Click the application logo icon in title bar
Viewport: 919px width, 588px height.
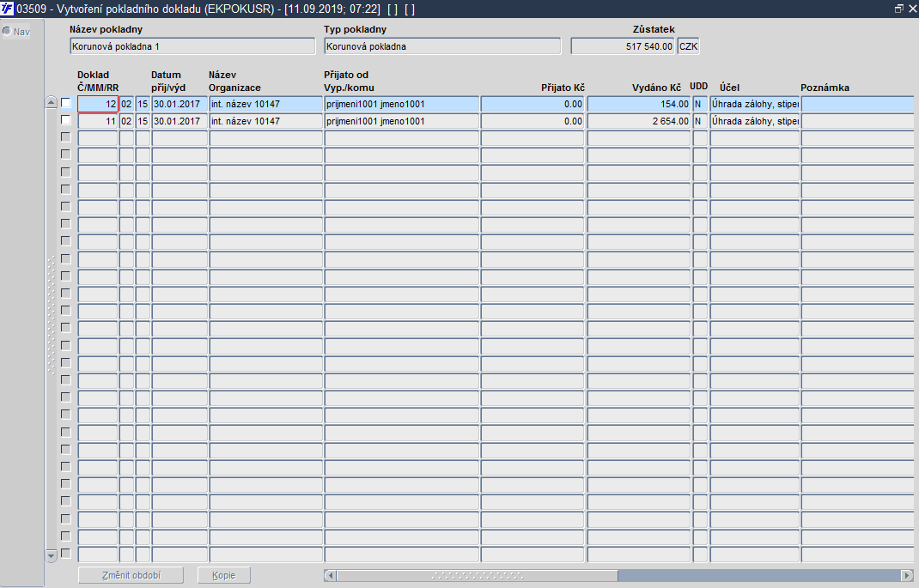tap(7, 9)
